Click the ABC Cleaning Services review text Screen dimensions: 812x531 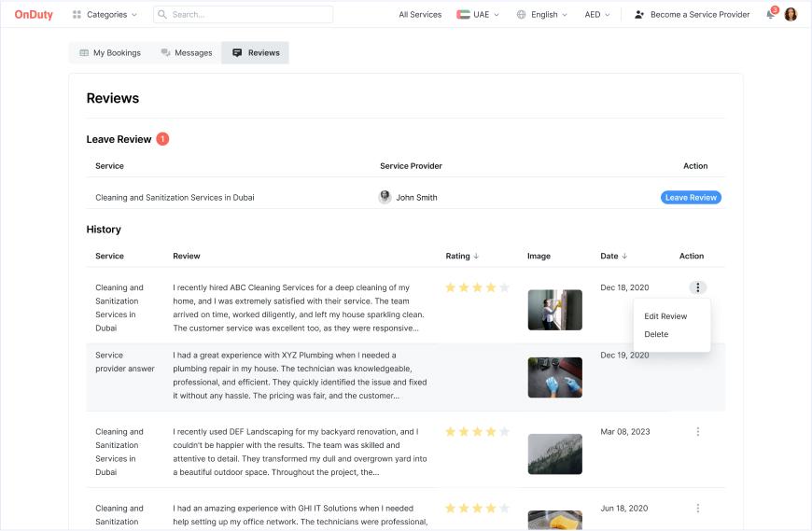[299, 308]
